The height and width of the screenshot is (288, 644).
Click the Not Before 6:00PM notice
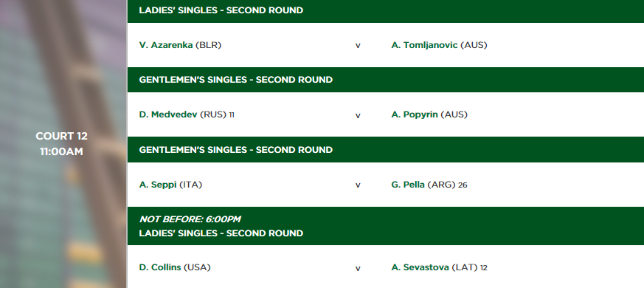tap(190, 219)
